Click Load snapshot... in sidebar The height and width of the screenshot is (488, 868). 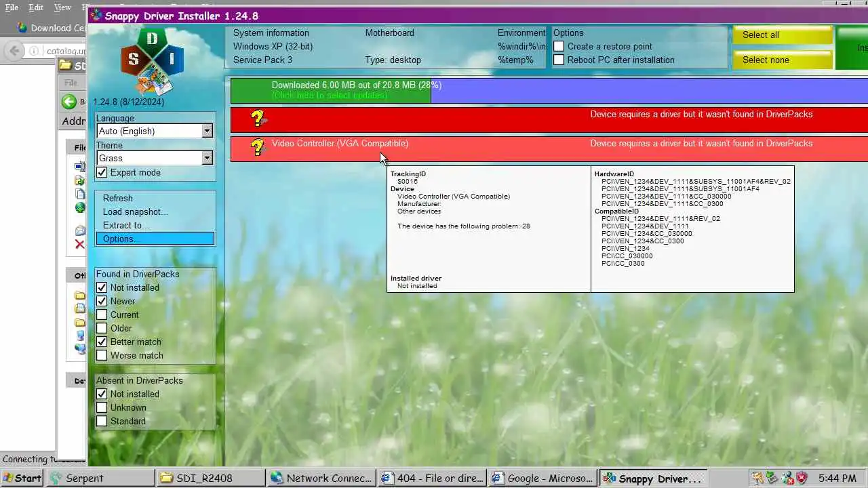tap(155, 211)
